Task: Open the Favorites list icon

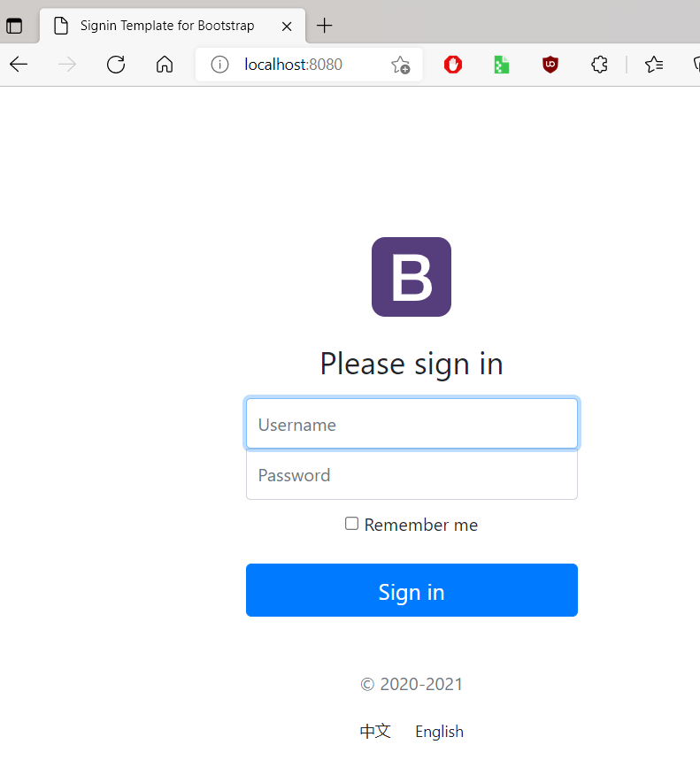Action: pos(654,65)
